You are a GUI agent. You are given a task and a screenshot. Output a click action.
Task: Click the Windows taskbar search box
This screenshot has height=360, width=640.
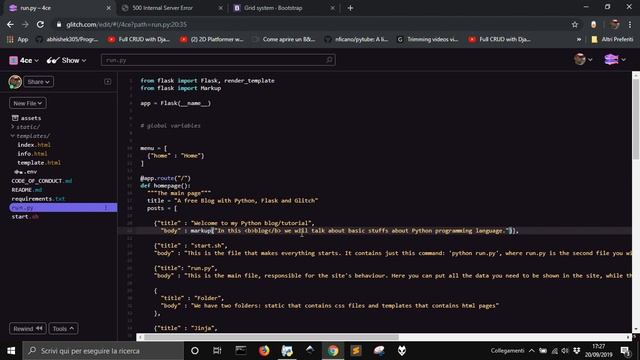coord(103,351)
